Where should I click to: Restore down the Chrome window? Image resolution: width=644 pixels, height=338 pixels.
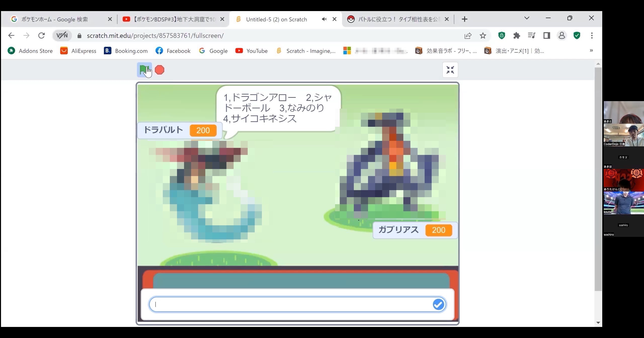coord(570,18)
